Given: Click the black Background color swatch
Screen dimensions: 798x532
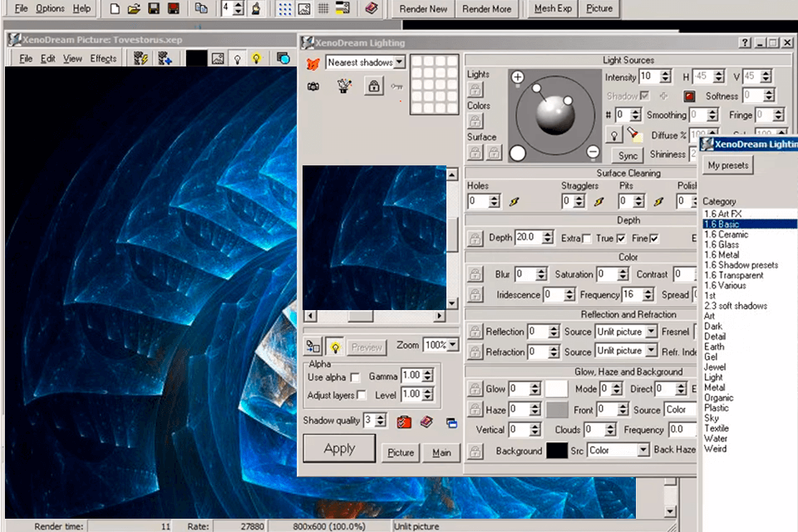Looking at the screenshot, I should 556,451.
